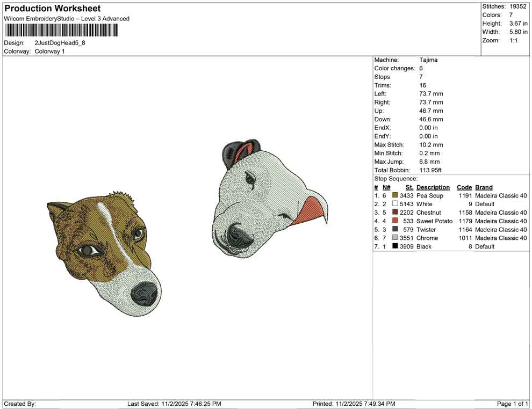Click the Stitches count value 19352
Viewport: 532px width, 409px height.
click(518, 6)
